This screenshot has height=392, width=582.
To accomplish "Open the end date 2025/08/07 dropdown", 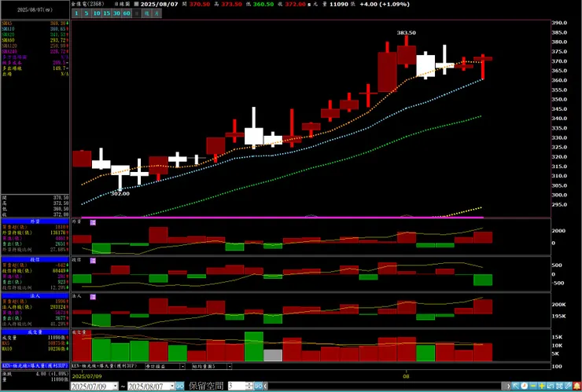I will [x=171, y=386].
